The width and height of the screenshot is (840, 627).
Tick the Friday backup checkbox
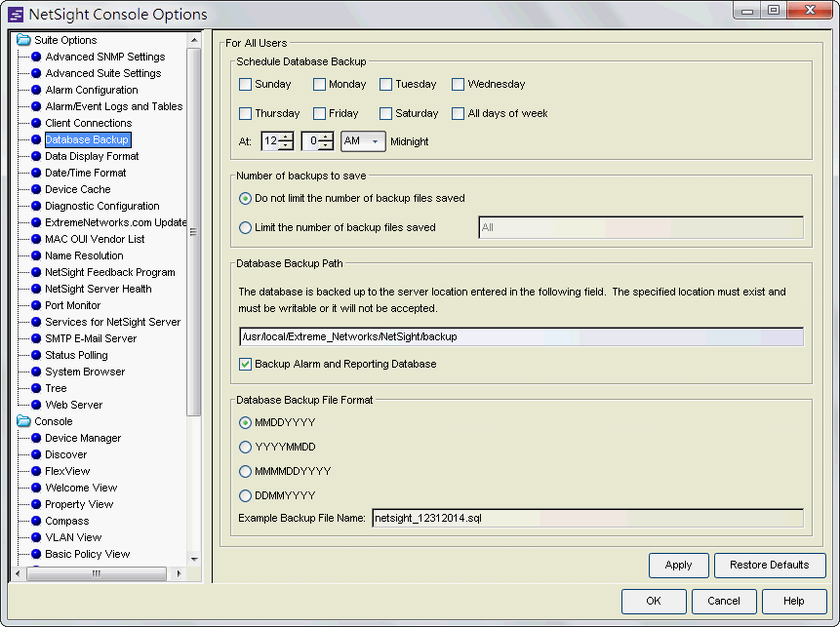click(319, 113)
